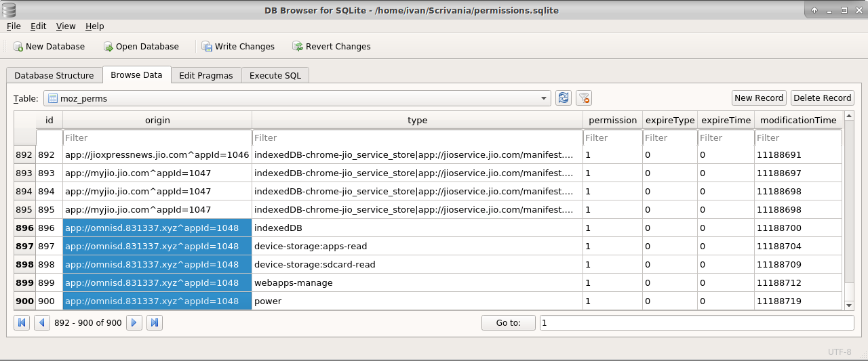Select the Browse Data tab

(x=136, y=75)
